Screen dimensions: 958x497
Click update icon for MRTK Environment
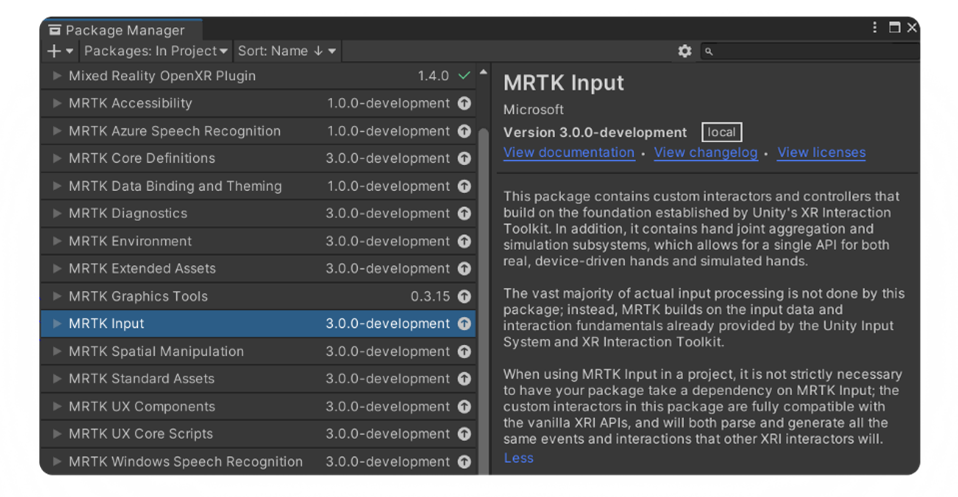point(464,241)
